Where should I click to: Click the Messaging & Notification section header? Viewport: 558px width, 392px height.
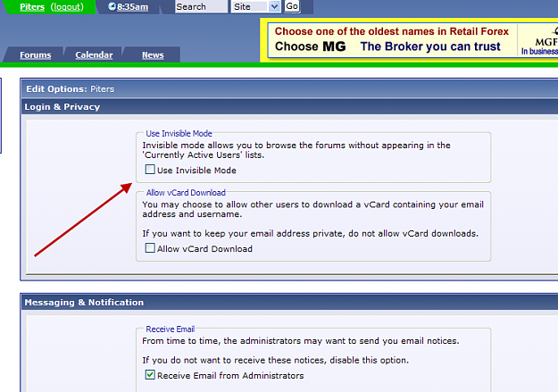click(x=289, y=303)
